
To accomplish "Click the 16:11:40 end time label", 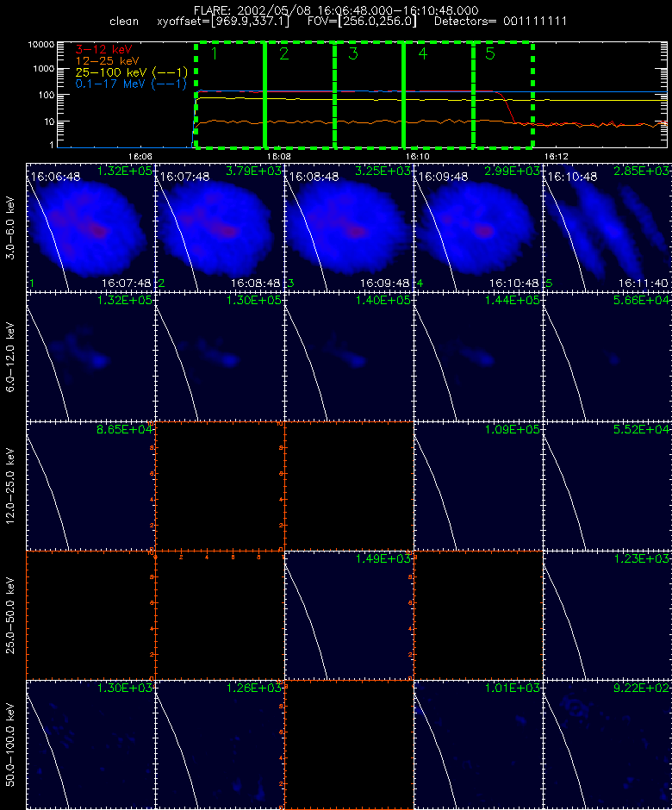I will pos(643,283).
